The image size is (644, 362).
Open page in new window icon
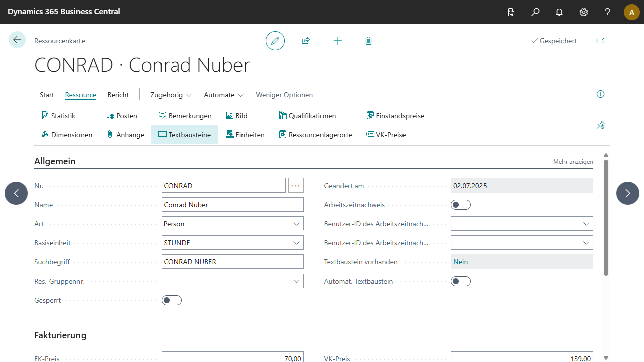600,41
